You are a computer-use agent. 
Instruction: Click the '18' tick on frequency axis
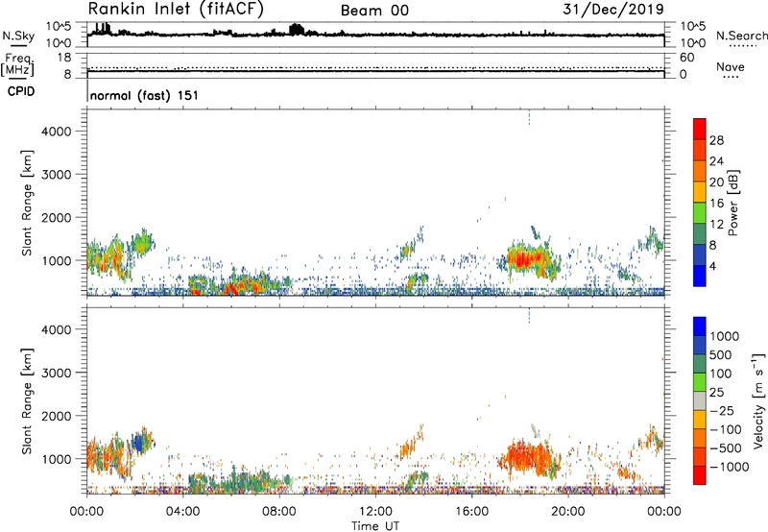64,58
